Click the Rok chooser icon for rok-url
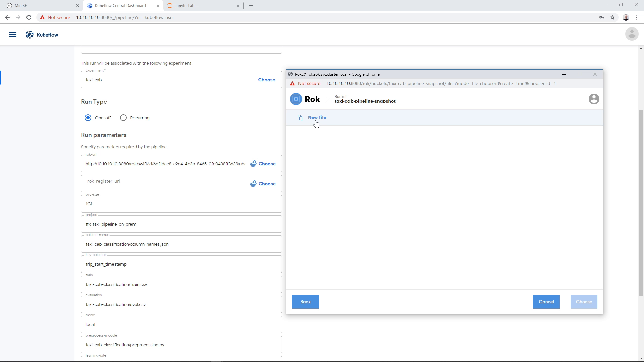Viewport: 644px width, 362px height. (253, 164)
